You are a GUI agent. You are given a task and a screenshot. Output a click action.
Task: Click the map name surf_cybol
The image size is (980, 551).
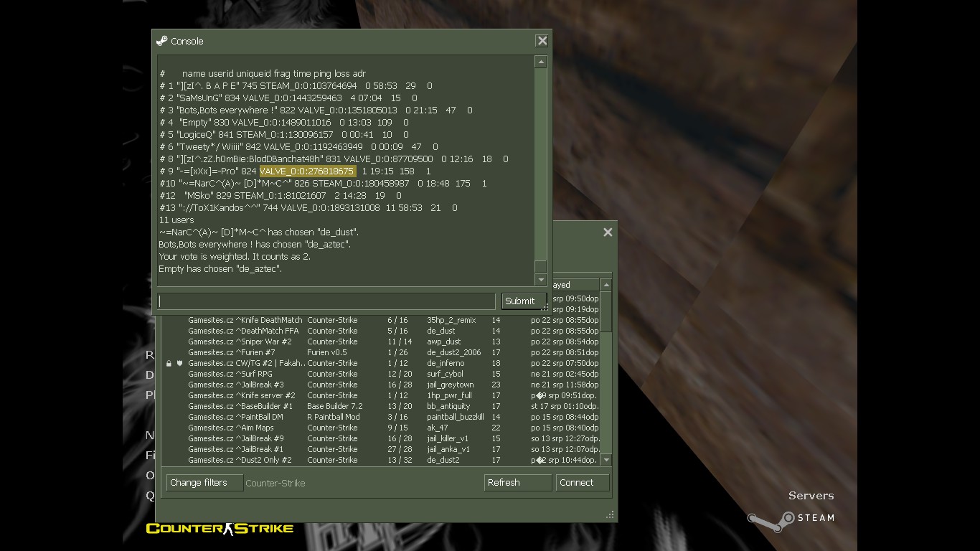(445, 374)
